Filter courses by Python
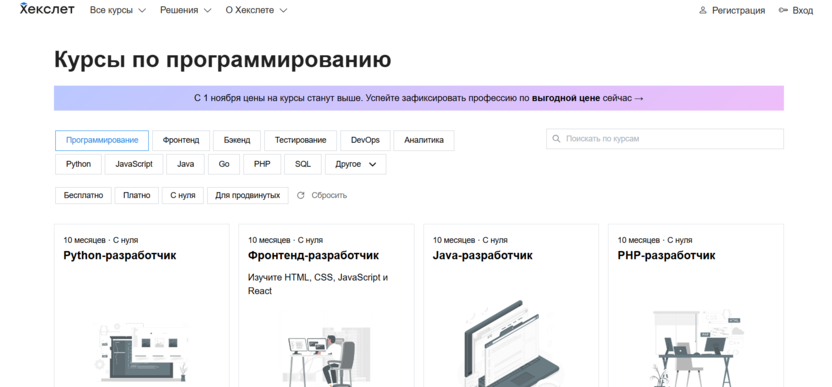Screen dimensions: 832x387 pos(79,165)
